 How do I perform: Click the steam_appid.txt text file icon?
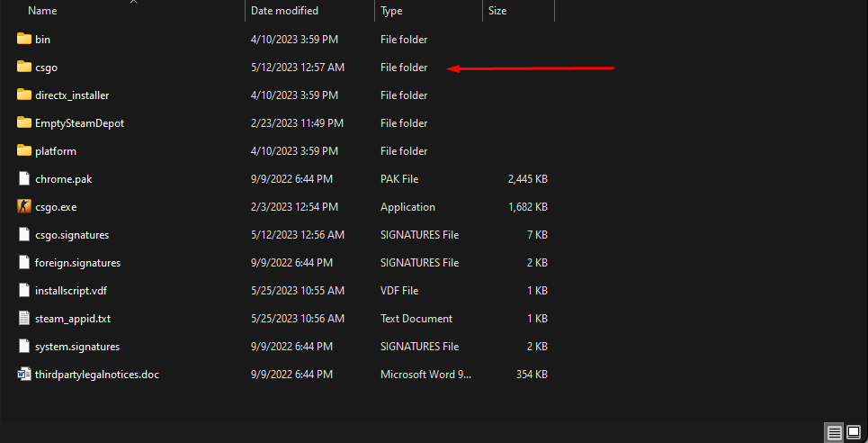(x=24, y=319)
